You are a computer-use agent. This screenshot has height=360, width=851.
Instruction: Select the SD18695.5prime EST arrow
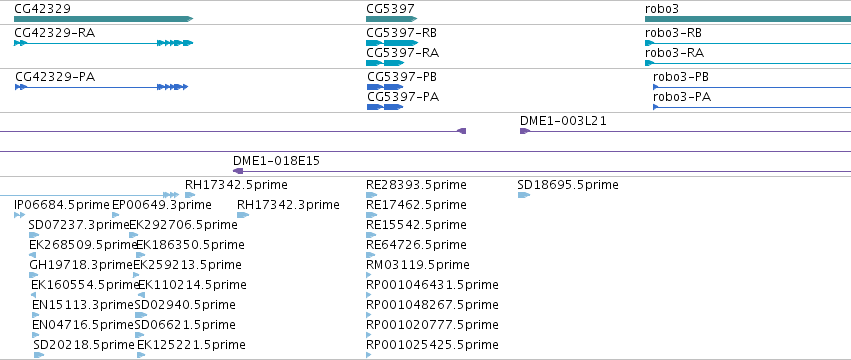pyautogui.click(x=524, y=195)
